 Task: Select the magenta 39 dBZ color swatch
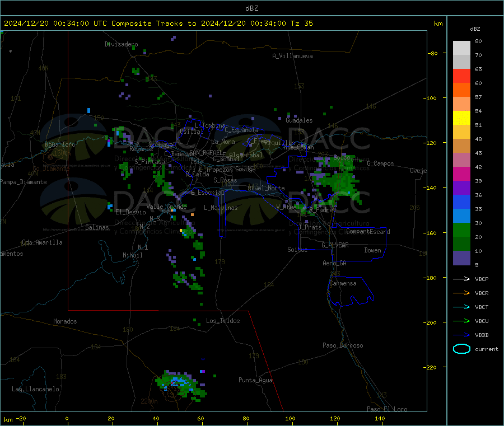(461, 174)
